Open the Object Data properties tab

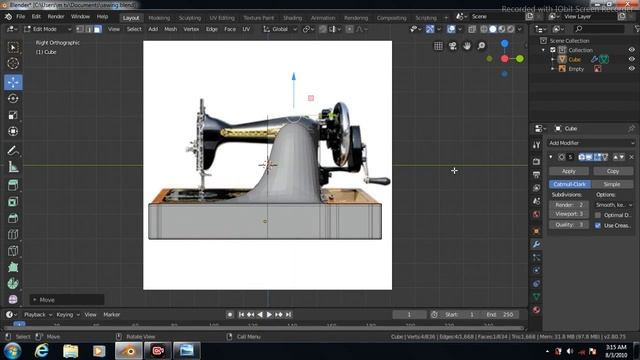[x=536, y=297]
